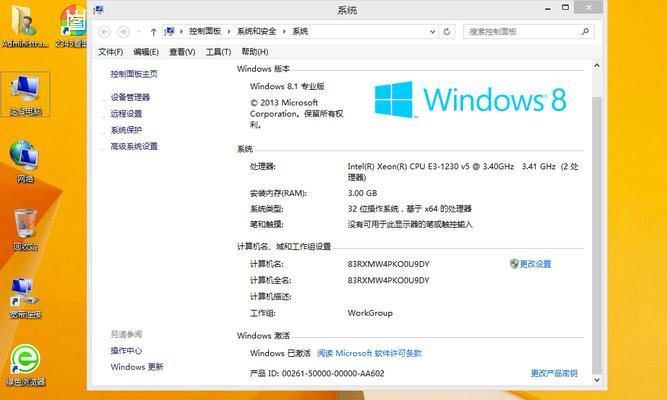Click the system window title bar icon
The height and width of the screenshot is (400, 667).
click(x=98, y=9)
